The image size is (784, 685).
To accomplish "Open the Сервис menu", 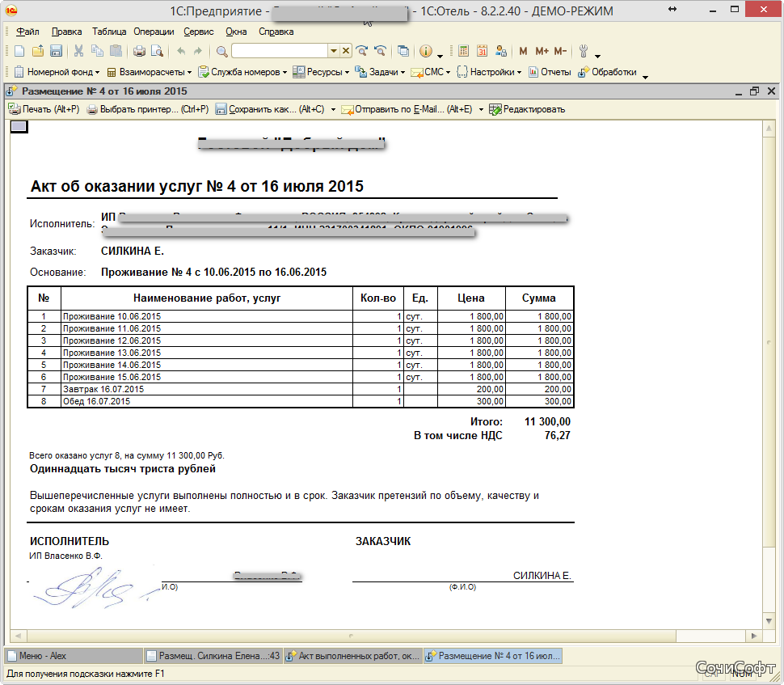I will tap(199, 32).
